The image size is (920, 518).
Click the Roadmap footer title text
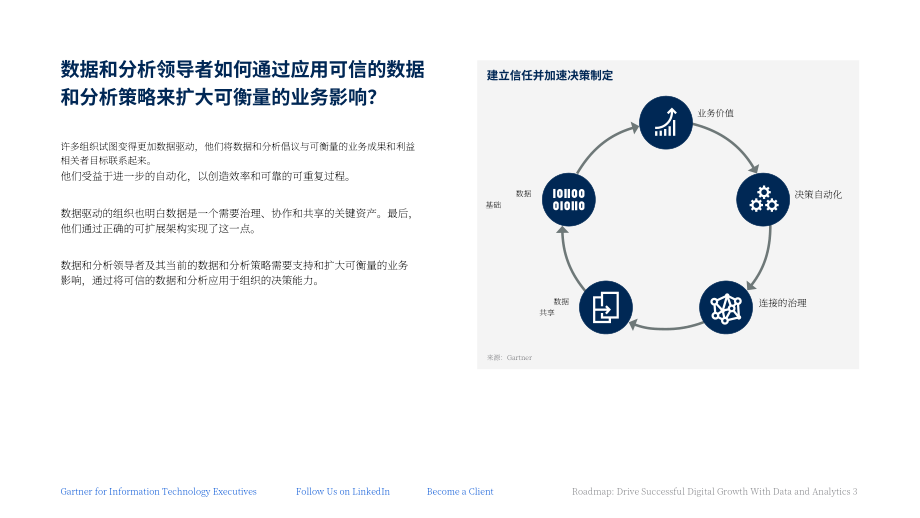[715, 492]
